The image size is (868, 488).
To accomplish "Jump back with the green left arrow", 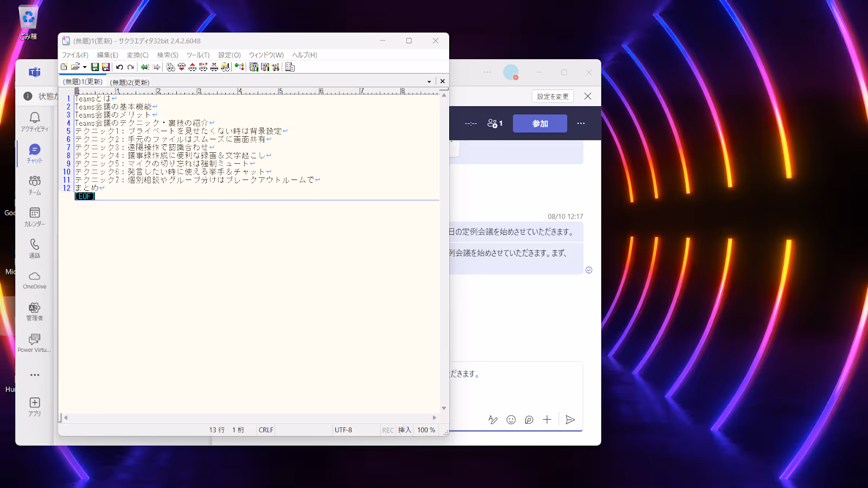I will [145, 67].
